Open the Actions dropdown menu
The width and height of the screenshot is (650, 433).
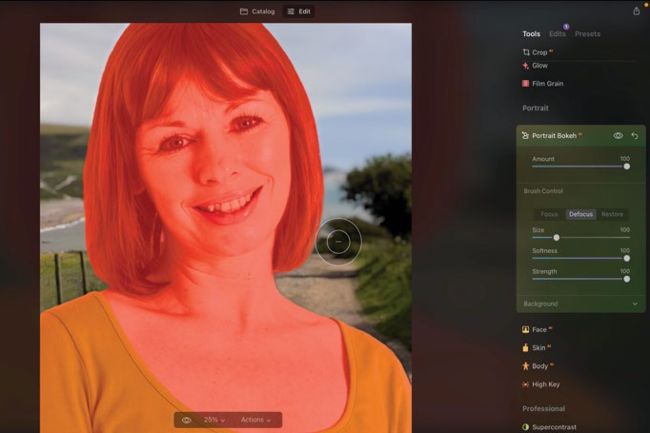coord(255,420)
